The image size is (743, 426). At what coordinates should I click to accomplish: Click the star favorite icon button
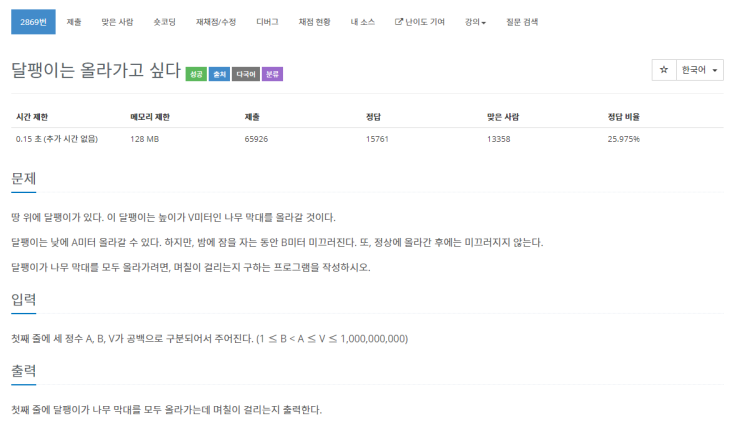click(x=664, y=70)
